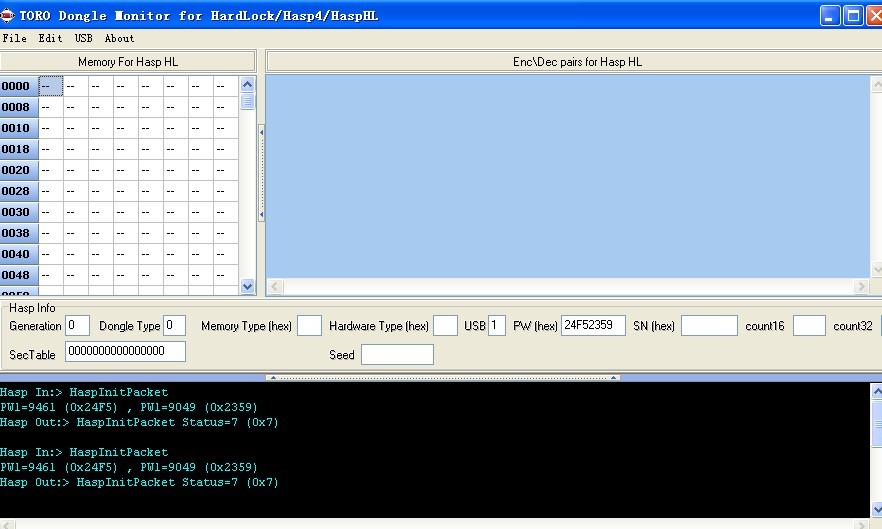This screenshot has height=529, width=882.
Task: Collapse splitter upper arrow between memory and Enc\Dec panels
Action: 262,132
